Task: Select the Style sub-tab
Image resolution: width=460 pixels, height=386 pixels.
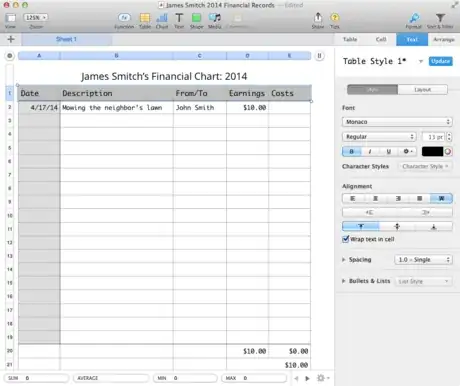Action: pos(373,89)
